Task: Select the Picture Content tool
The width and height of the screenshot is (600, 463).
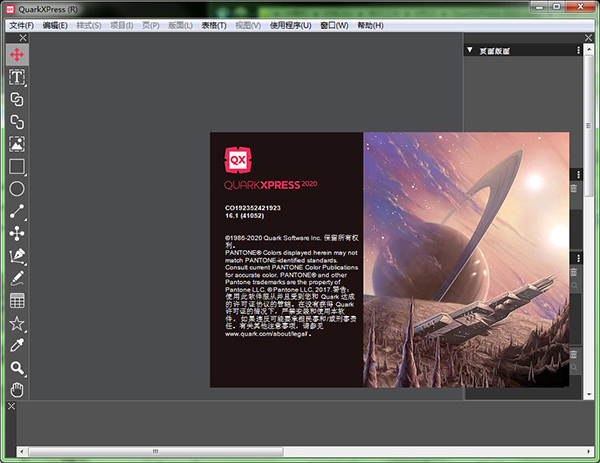Action: (17, 144)
